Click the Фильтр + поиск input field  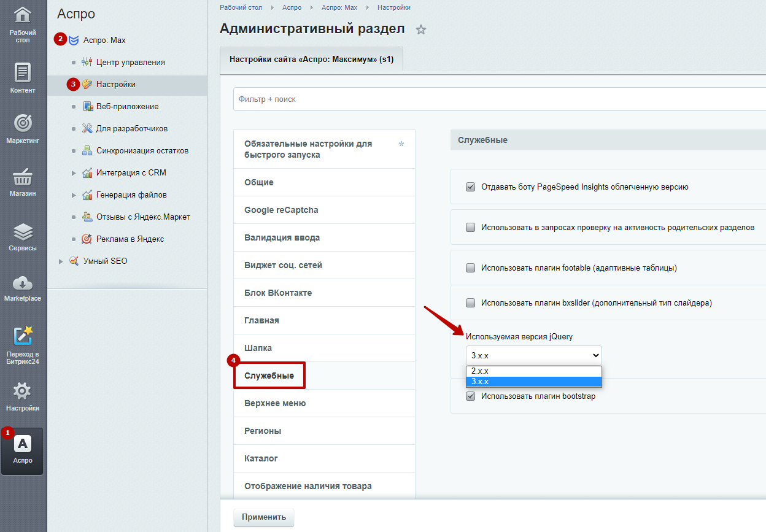500,99
